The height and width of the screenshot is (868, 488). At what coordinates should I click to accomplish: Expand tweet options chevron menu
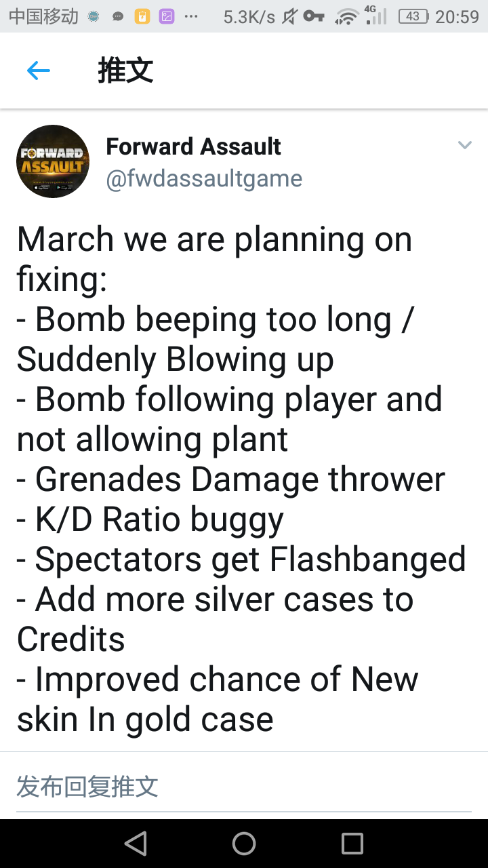point(464,145)
